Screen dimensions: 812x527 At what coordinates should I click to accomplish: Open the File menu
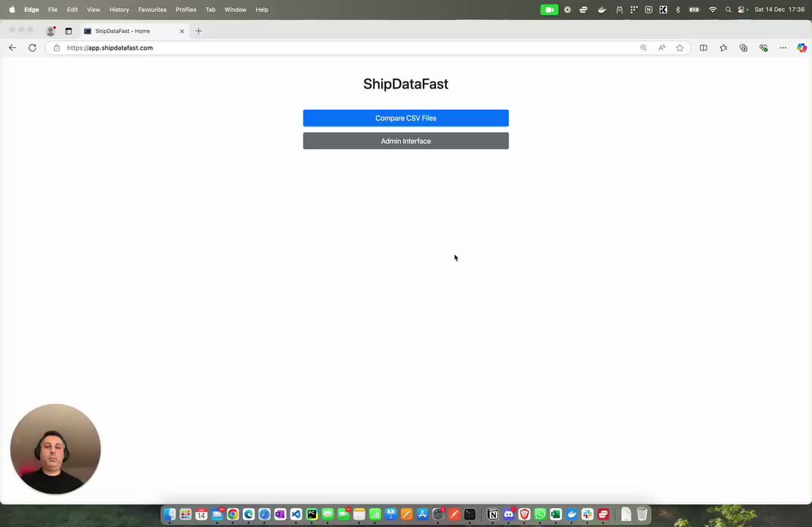click(53, 10)
